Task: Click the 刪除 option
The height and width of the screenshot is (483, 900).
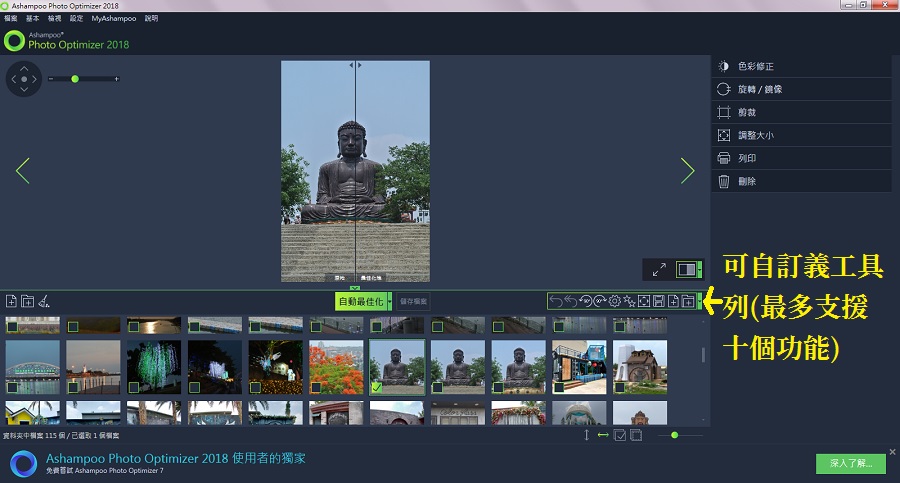Action: [x=801, y=181]
